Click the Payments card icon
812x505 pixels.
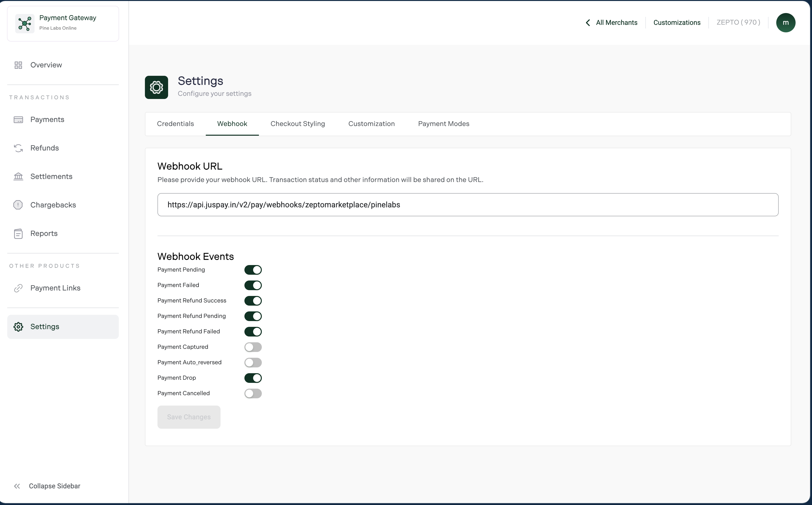(18, 119)
